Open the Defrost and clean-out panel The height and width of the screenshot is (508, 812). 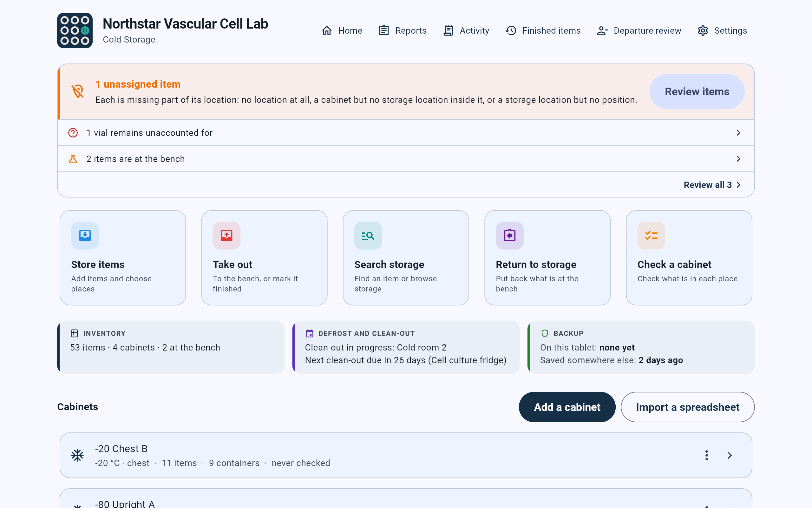[x=406, y=347]
